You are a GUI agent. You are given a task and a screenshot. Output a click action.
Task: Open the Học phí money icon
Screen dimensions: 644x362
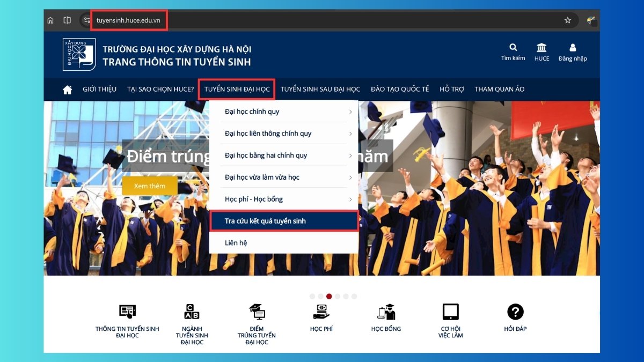point(321,311)
